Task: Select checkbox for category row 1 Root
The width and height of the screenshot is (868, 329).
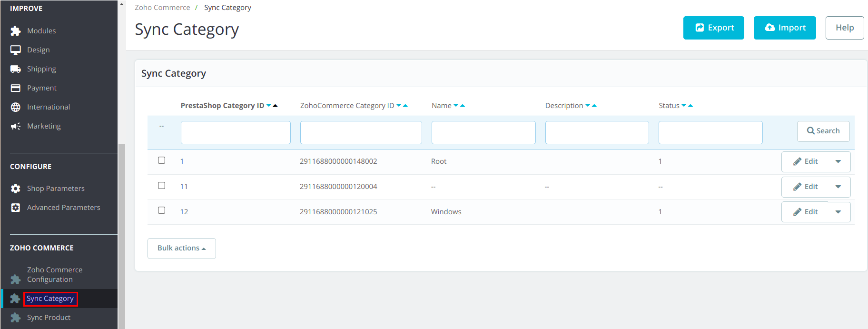Action: click(162, 160)
